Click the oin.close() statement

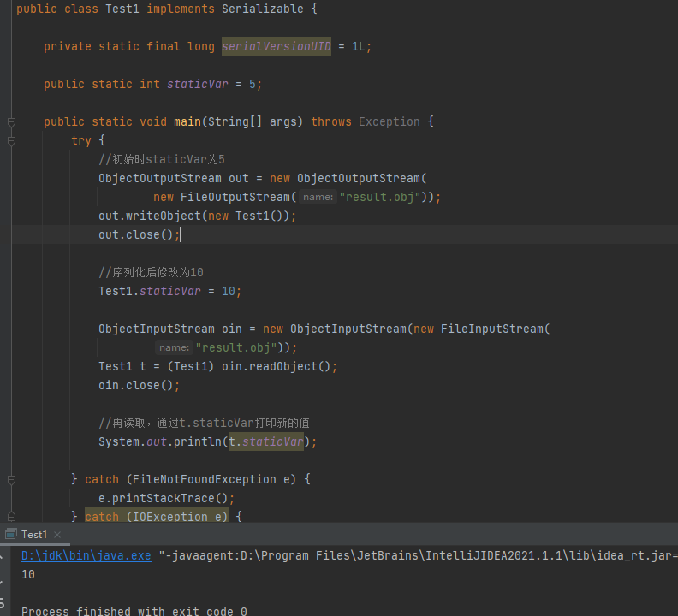click(x=140, y=385)
